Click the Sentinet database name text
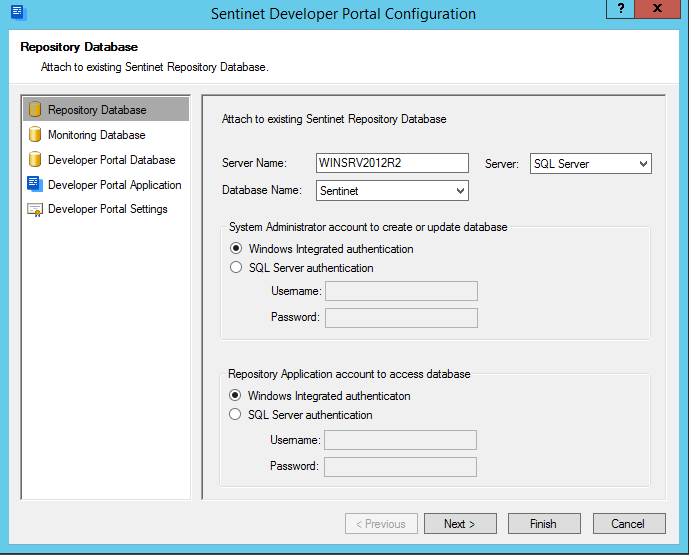689x555 pixels. [339, 191]
